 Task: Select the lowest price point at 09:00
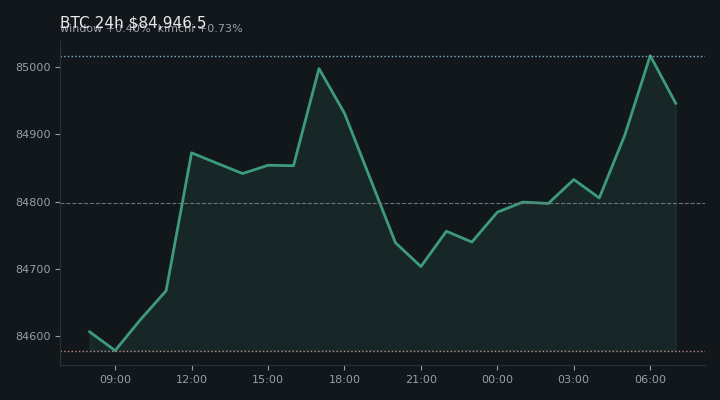[x=115, y=350]
